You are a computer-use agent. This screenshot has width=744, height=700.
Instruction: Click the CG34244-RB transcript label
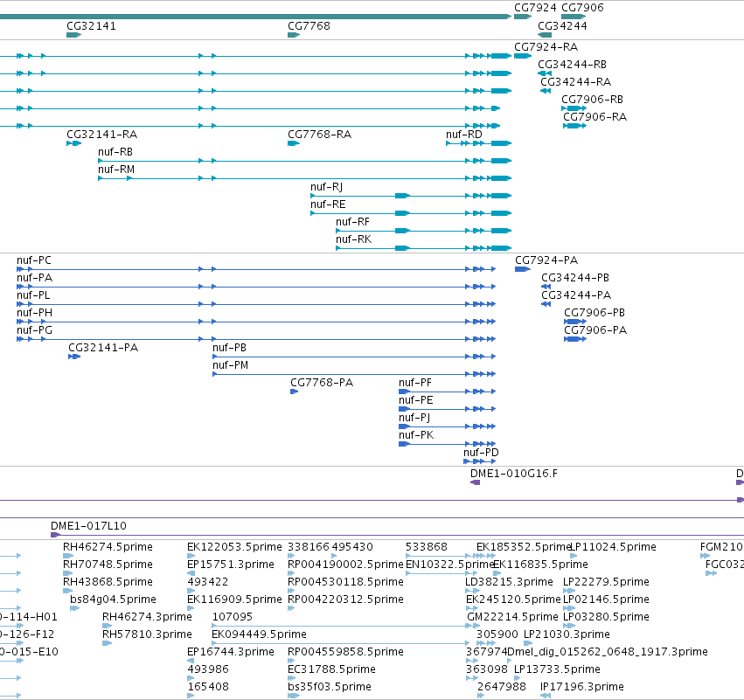(572, 64)
